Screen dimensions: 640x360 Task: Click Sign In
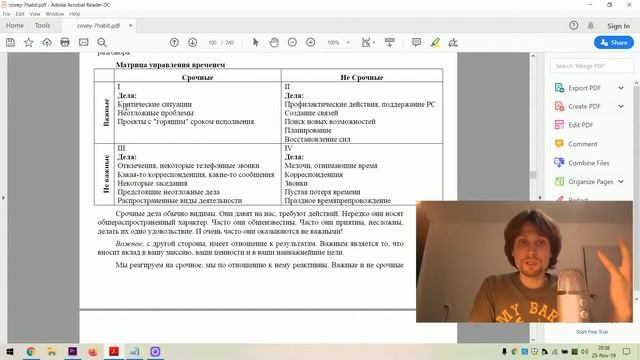point(618,26)
